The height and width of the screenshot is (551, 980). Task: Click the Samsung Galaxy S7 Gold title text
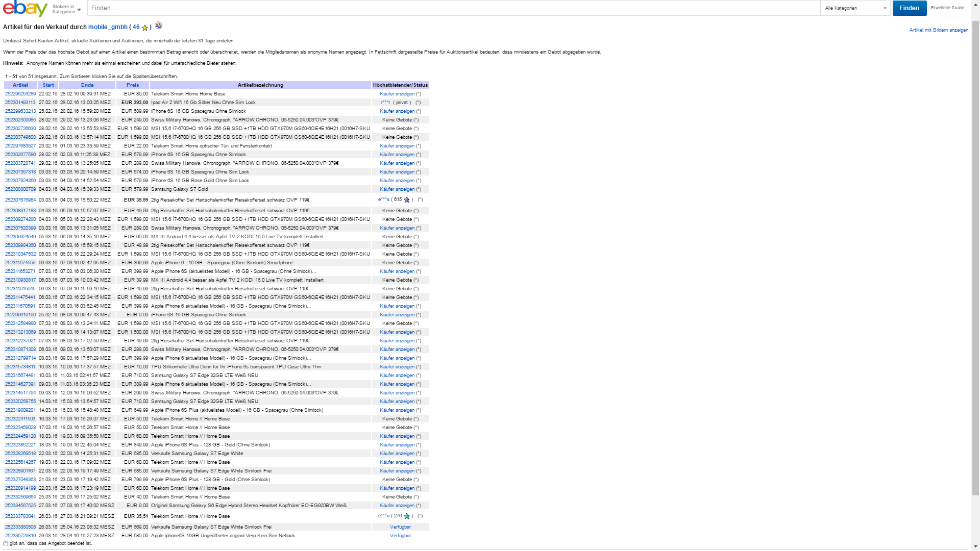[x=179, y=189]
